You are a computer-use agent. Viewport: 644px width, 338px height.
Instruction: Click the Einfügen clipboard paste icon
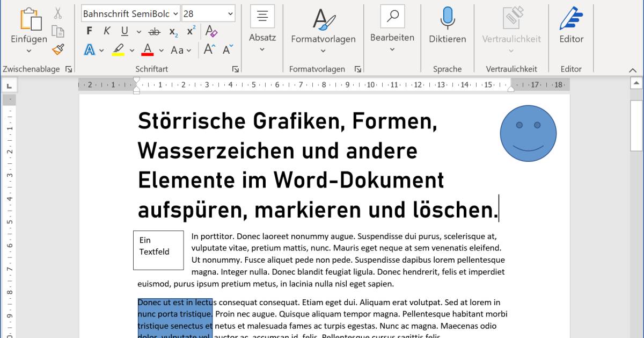31,19
